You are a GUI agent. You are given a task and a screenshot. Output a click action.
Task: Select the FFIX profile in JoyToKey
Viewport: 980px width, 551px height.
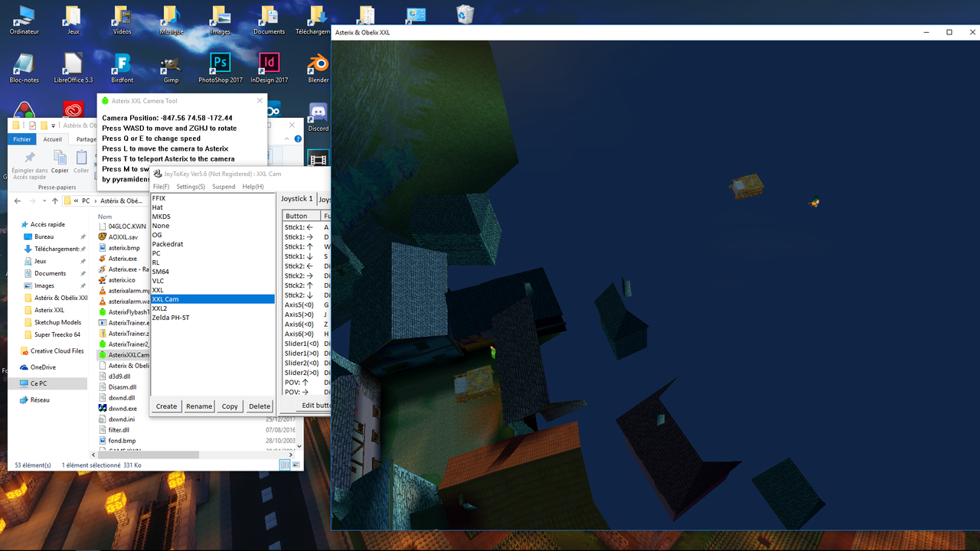(212, 198)
